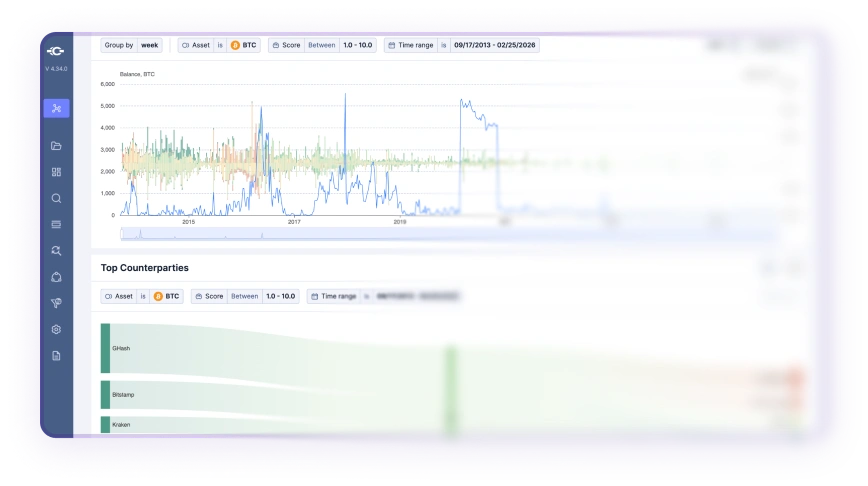Click the graph network icon in sidebar

pos(56,108)
